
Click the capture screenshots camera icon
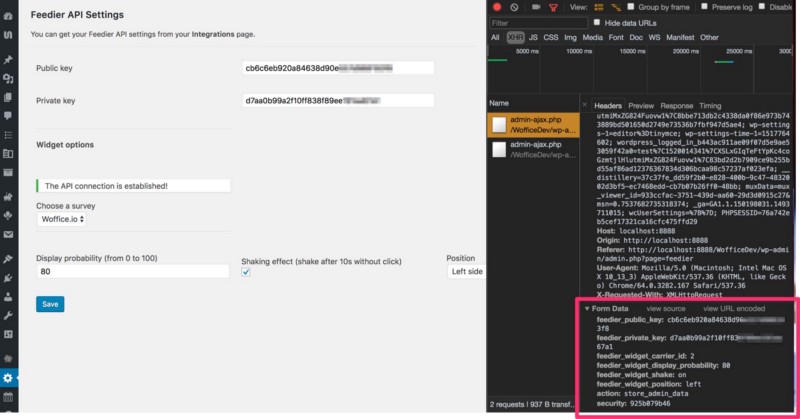536,7
